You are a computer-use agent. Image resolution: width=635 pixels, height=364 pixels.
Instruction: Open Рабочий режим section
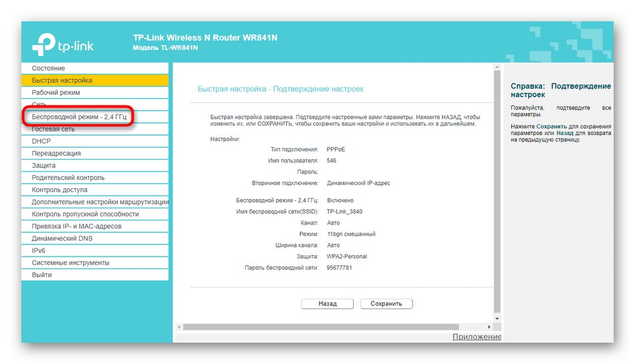coord(95,92)
